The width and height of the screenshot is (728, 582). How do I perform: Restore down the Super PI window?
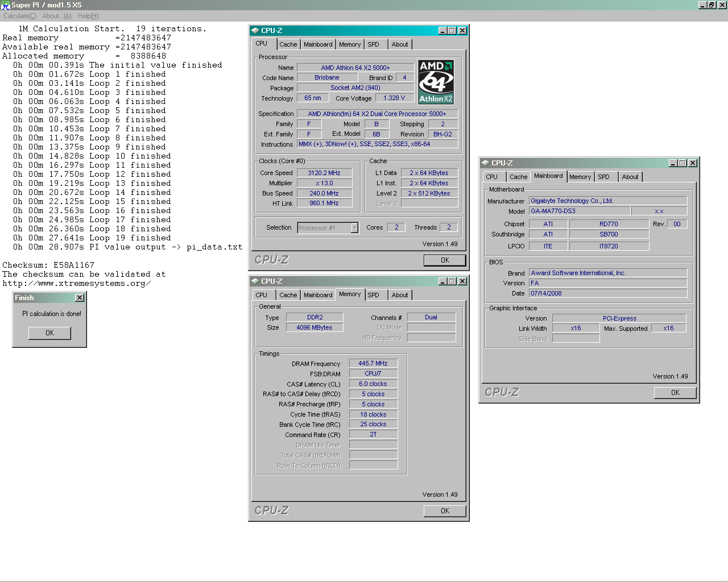pyautogui.click(x=712, y=5)
